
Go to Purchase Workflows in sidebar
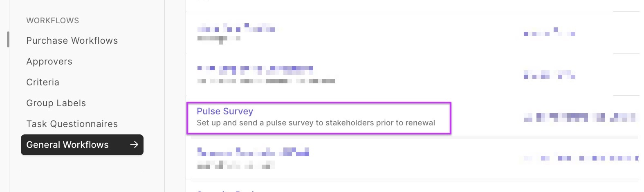(72, 40)
